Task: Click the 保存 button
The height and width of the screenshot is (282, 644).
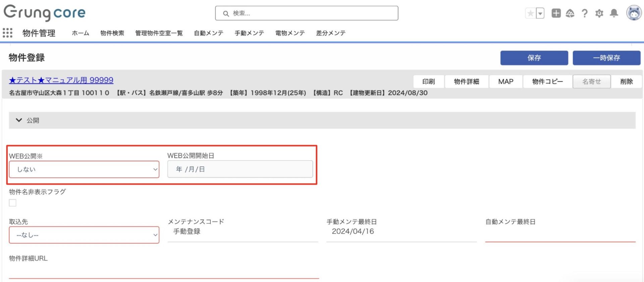Action: point(534,58)
